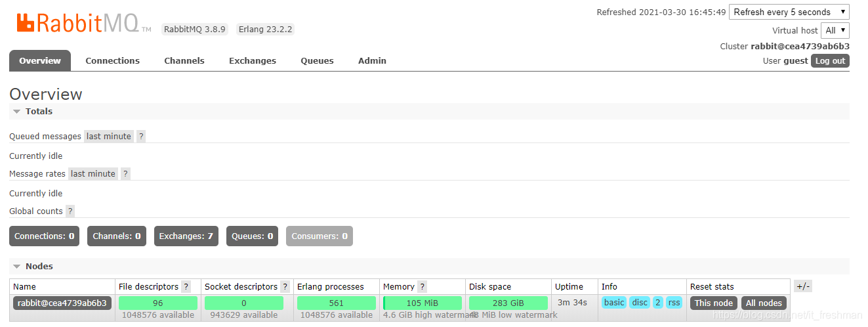Viewport: 868px width, 327px height.
Task: Click the basic info tag
Action: tap(614, 303)
